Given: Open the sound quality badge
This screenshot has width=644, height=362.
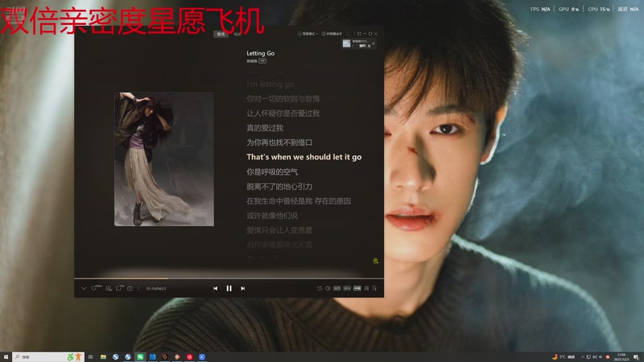Looking at the screenshot, I should coord(337,289).
